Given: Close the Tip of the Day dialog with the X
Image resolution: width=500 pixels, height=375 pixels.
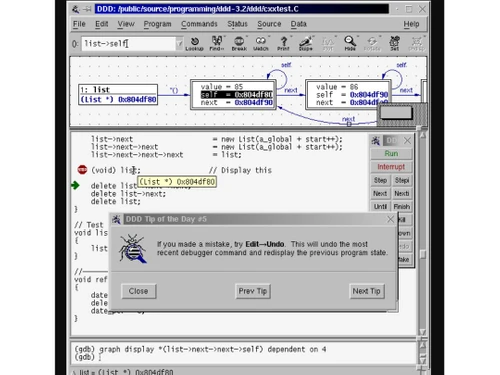Looking at the screenshot, I should [390, 219].
